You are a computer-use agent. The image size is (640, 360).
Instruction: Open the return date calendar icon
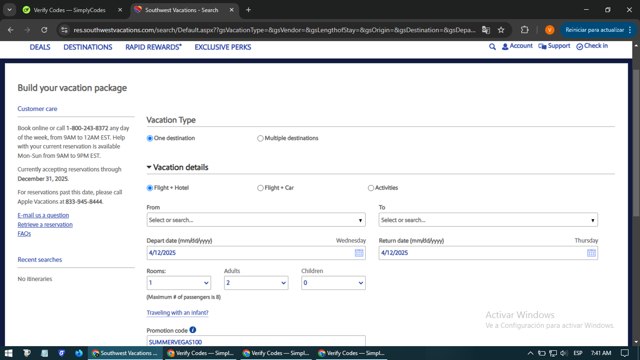point(591,253)
